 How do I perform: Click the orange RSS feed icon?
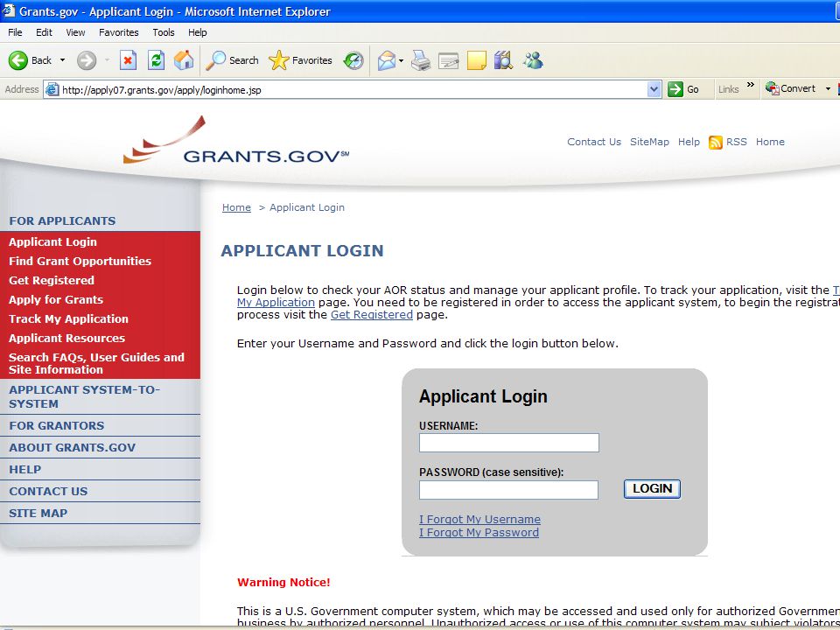click(715, 143)
